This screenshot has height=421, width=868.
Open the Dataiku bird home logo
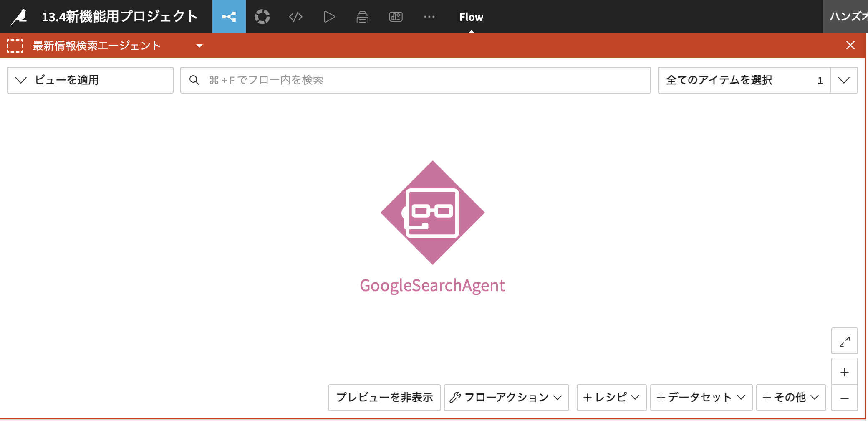[x=19, y=17]
